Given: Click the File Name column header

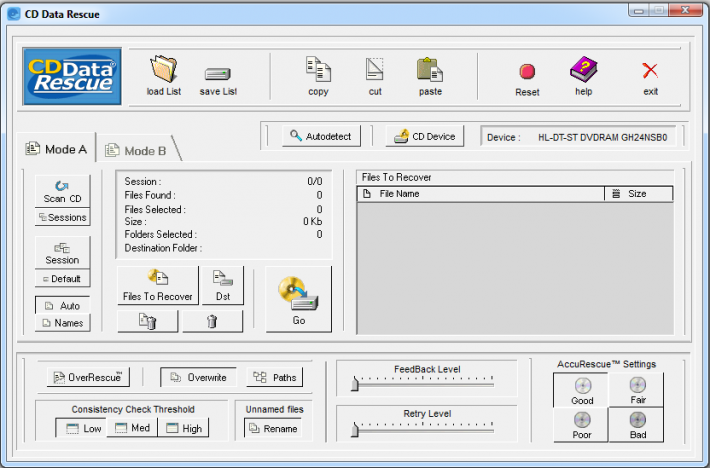Looking at the screenshot, I should [481, 194].
